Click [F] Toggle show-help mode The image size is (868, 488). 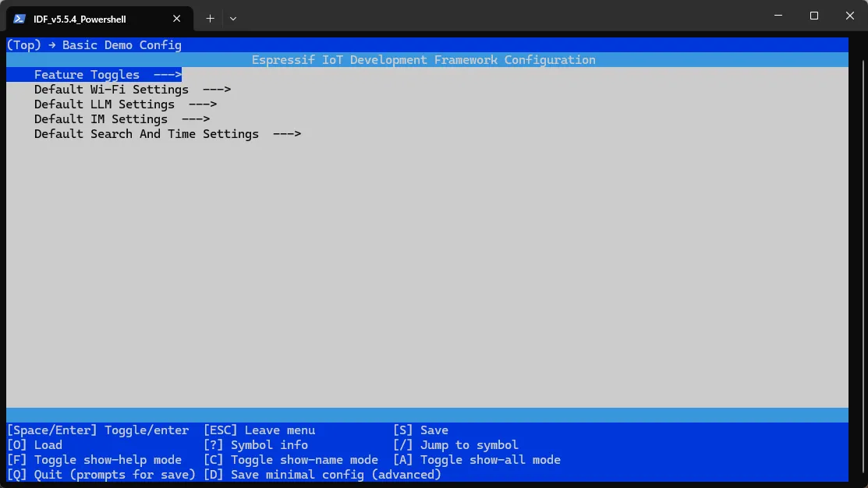pyautogui.click(x=94, y=460)
